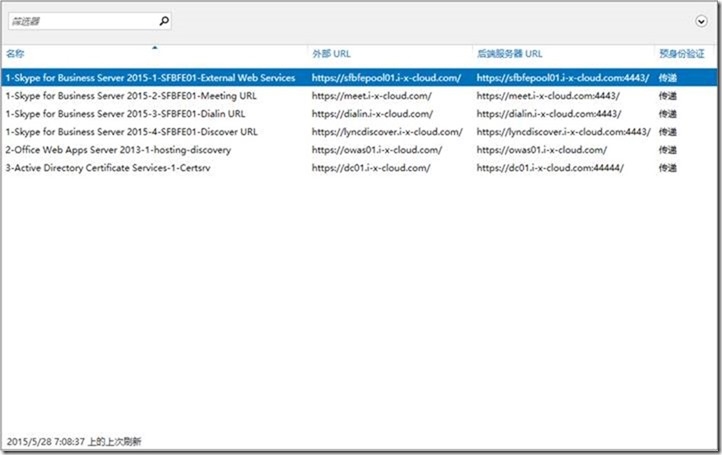Screen dimensions: 722x455
Task: Sort by the 预身份验证 column header
Action: pyautogui.click(x=681, y=53)
